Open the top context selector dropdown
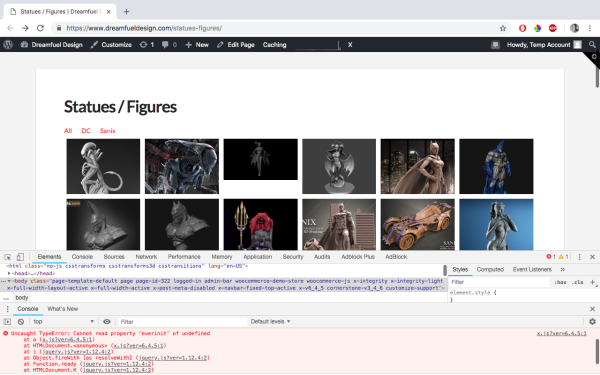The width and height of the screenshot is (600, 375). [63, 321]
